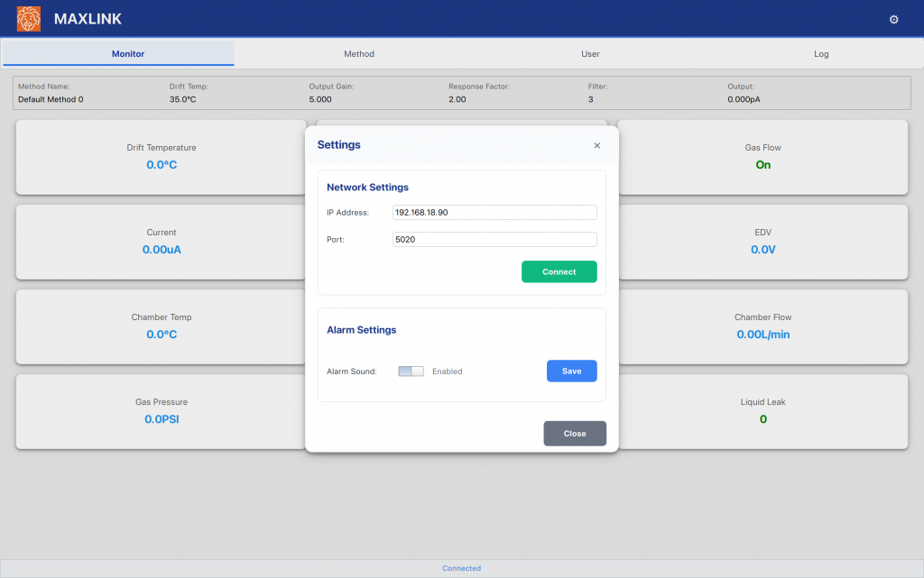
Task: Click the Connected status text
Action: click(461, 568)
